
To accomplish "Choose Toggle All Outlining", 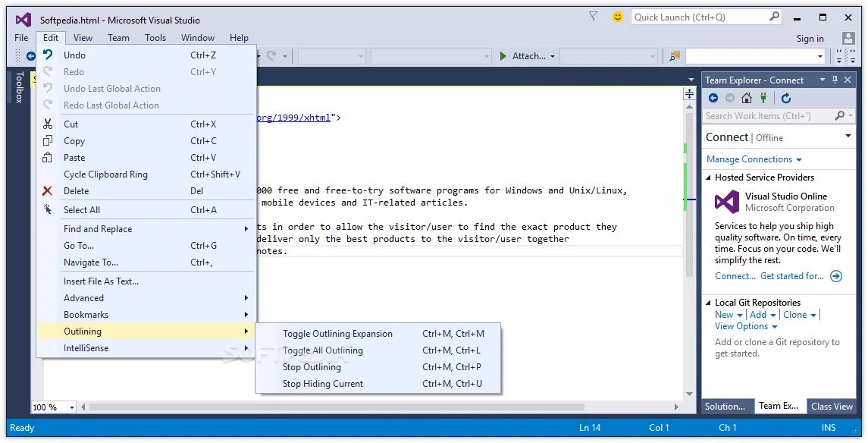I will click(378, 350).
